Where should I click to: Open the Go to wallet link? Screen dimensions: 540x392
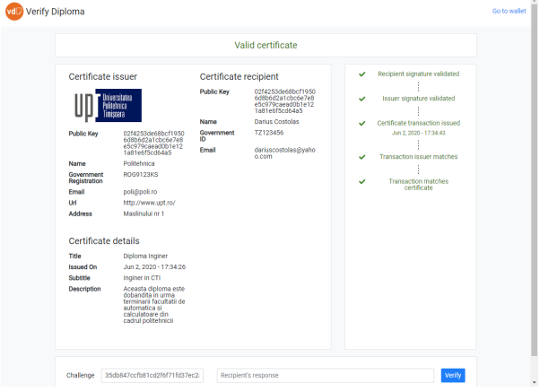point(509,11)
